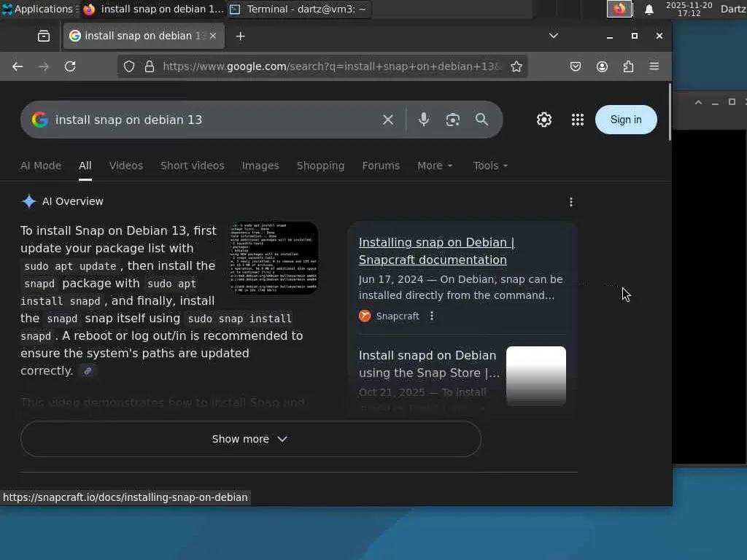Switch to Short videos tab
This screenshot has width=747, height=560.
[x=192, y=166]
